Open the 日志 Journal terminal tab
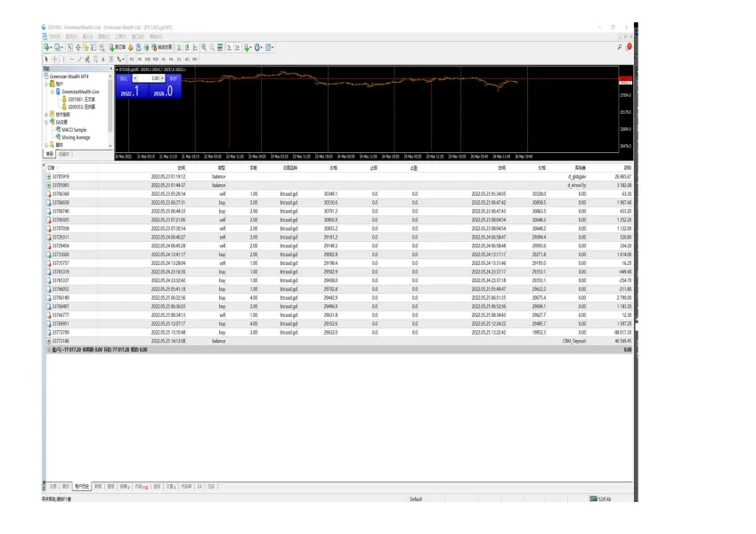 [211, 486]
